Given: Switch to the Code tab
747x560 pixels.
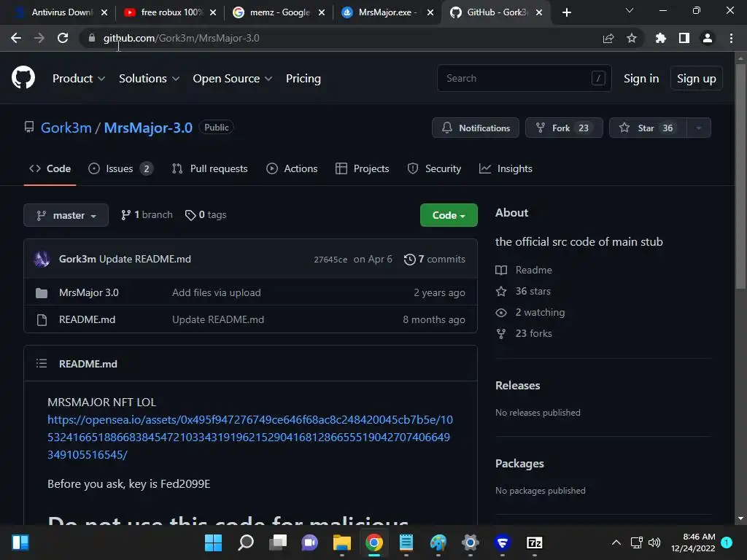Looking at the screenshot, I should [50, 168].
